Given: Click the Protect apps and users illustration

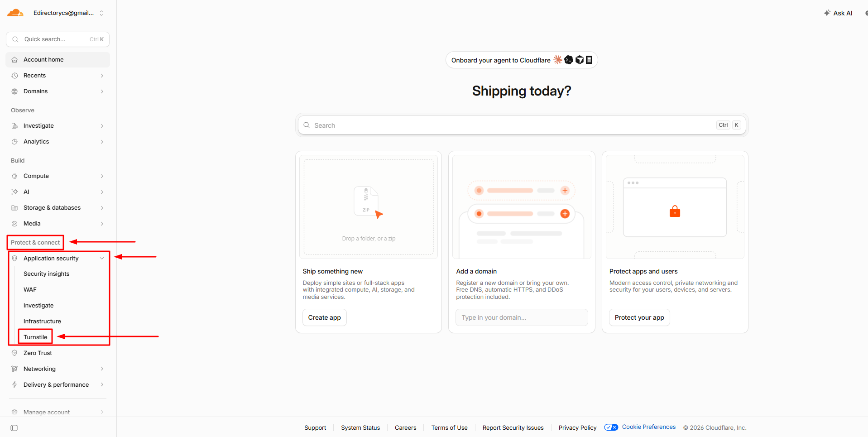Looking at the screenshot, I should (675, 207).
